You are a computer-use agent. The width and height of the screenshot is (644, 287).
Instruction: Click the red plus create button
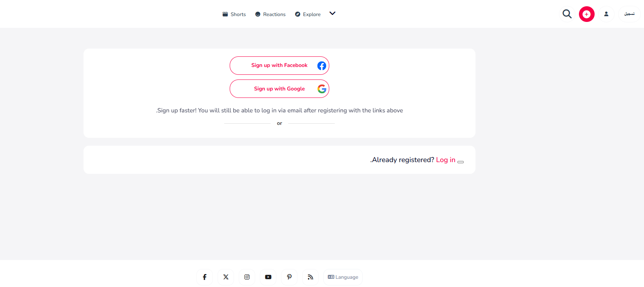[586, 14]
